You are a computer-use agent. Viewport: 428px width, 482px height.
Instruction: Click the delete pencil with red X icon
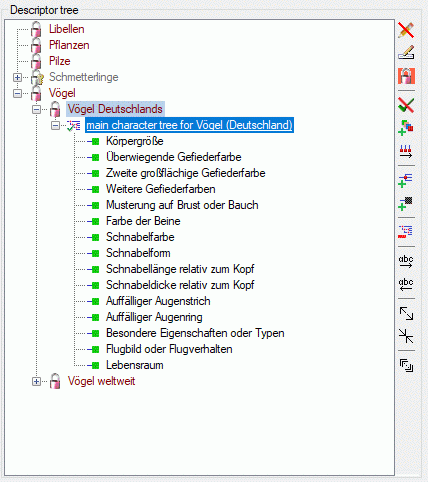[406, 30]
